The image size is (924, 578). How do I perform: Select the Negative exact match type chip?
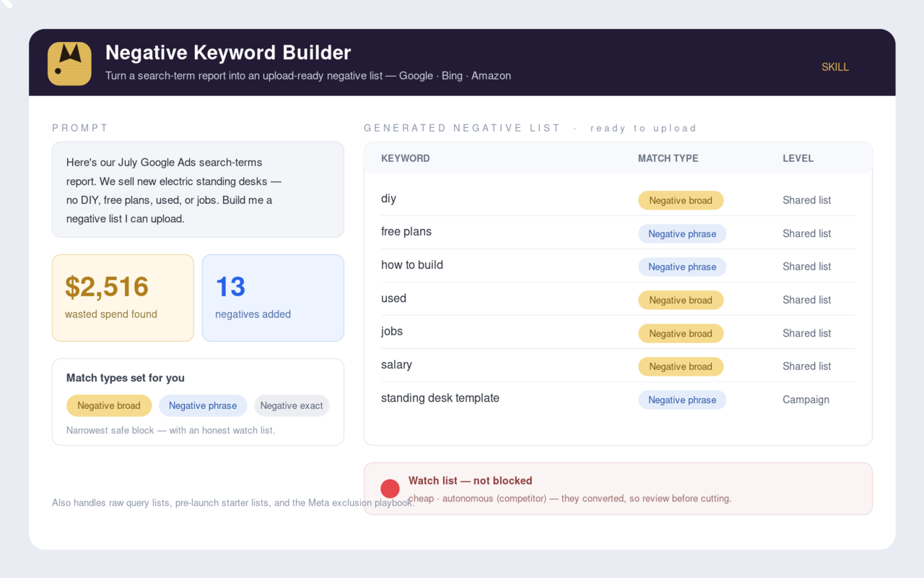tap(292, 405)
